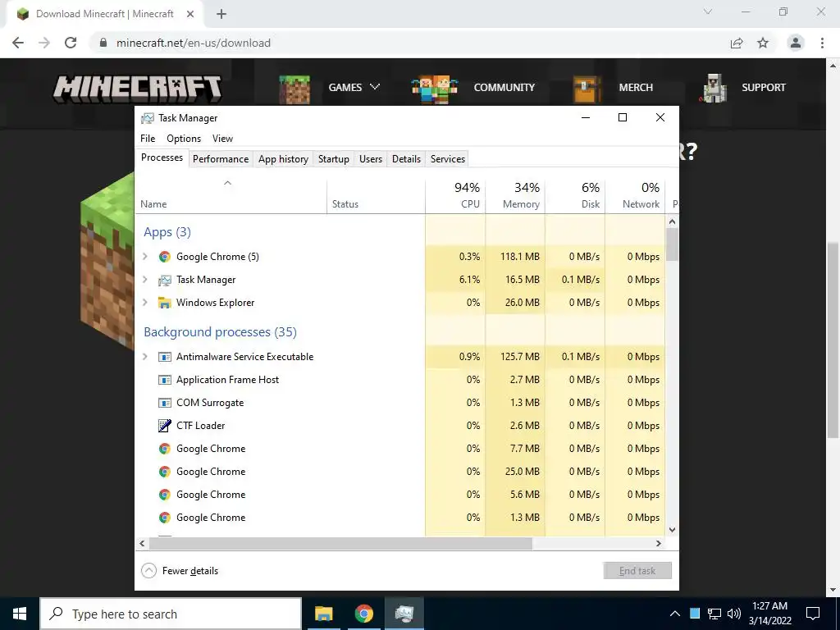The height and width of the screenshot is (630, 840).
Task: Click the COM Surrogate process icon
Action: click(x=164, y=403)
